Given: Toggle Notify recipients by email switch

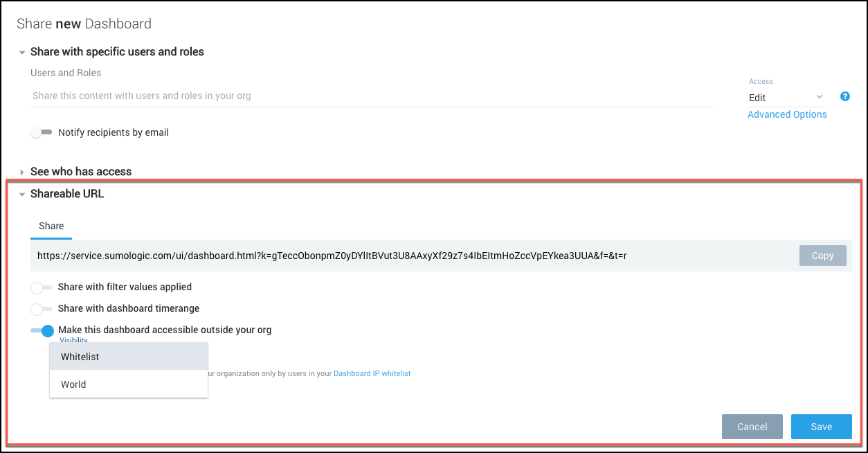Looking at the screenshot, I should tap(42, 132).
